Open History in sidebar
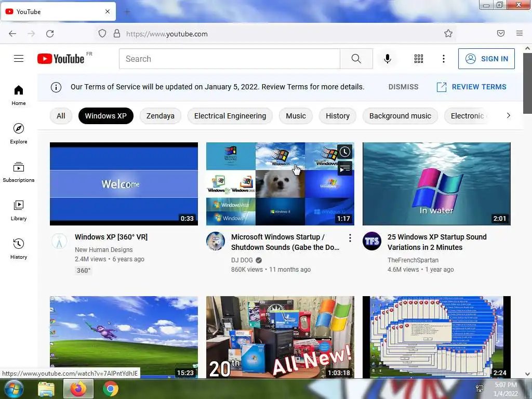This screenshot has height=399, width=532. (x=19, y=249)
